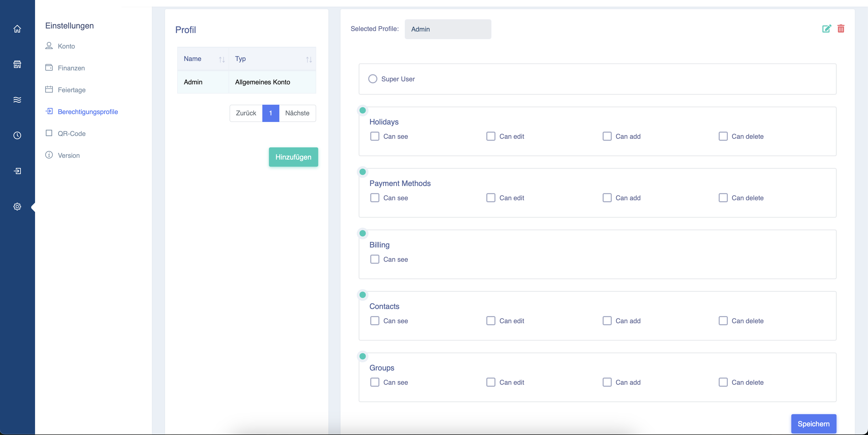The height and width of the screenshot is (435, 868).
Task: Select the Super User radio button
Action: [x=373, y=79]
